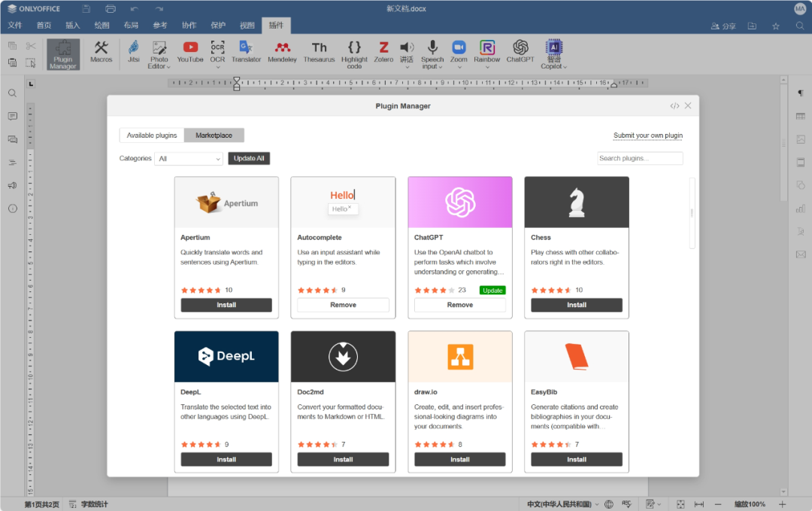Screen dimensions: 812x511
Task: Install the DeepL plugin
Action: click(226, 460)
